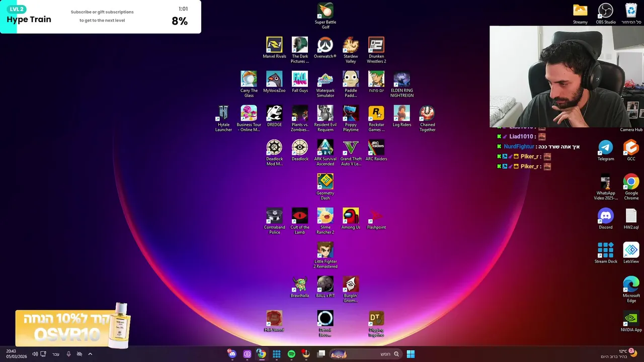Viewport: 644px width, 362px height.
Task: Select the Overwatch desktop icon
Action: [x=325, y=48]
